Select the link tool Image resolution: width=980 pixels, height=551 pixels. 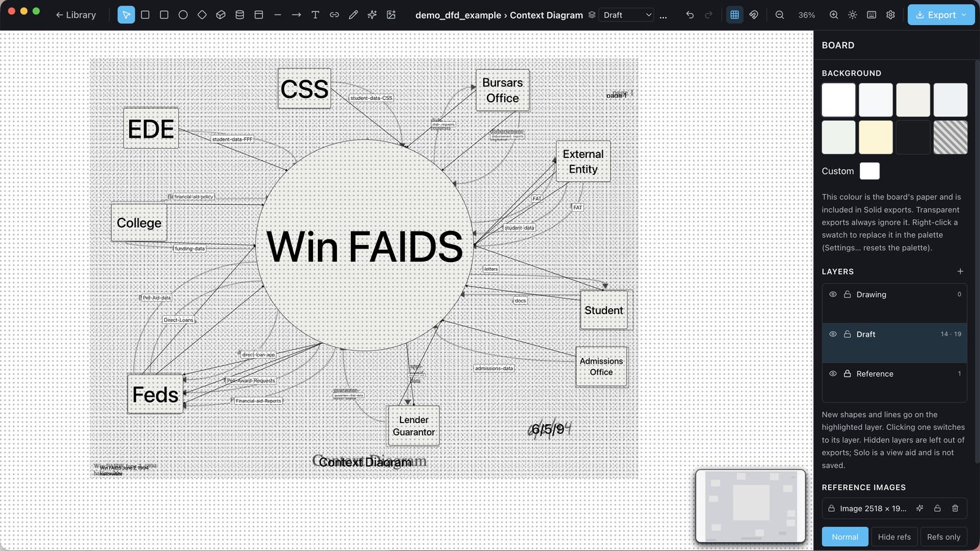click(334, 15)
